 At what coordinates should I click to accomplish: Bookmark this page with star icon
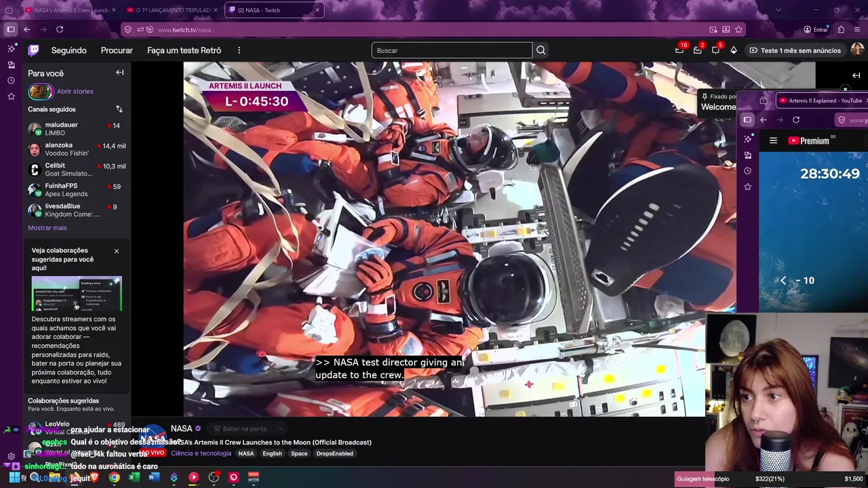tap(738, 30)
